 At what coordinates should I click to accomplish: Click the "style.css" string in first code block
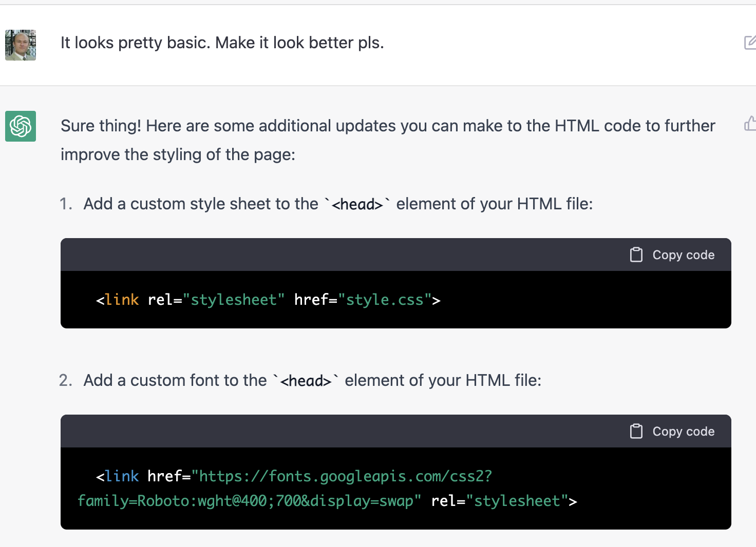point(384,300)
